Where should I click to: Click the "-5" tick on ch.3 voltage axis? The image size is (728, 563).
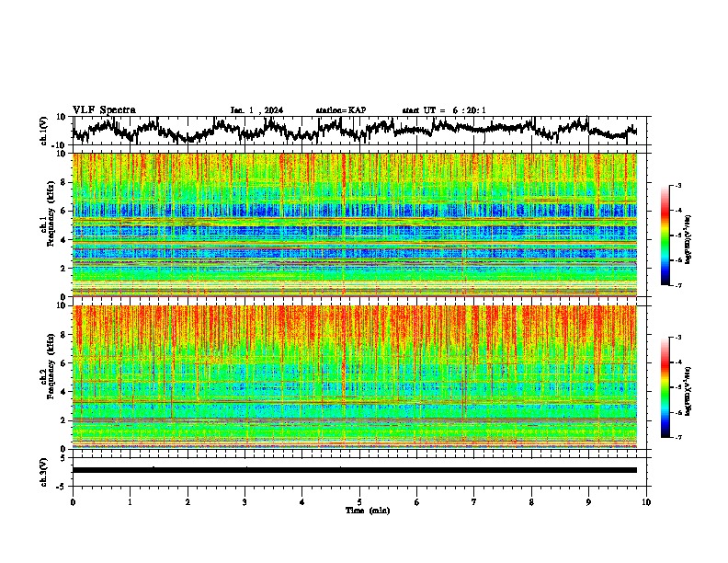(x=62, y=487)
